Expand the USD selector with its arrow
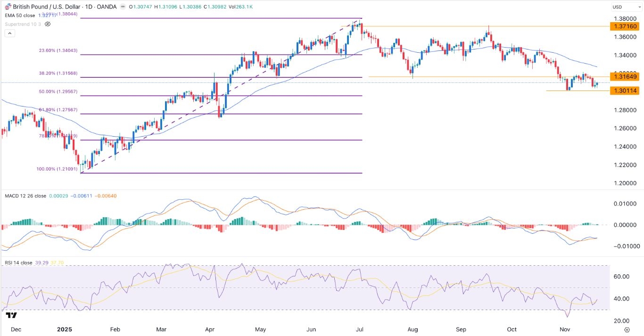Screen dimensions: 644x336 tap(639, 7)
